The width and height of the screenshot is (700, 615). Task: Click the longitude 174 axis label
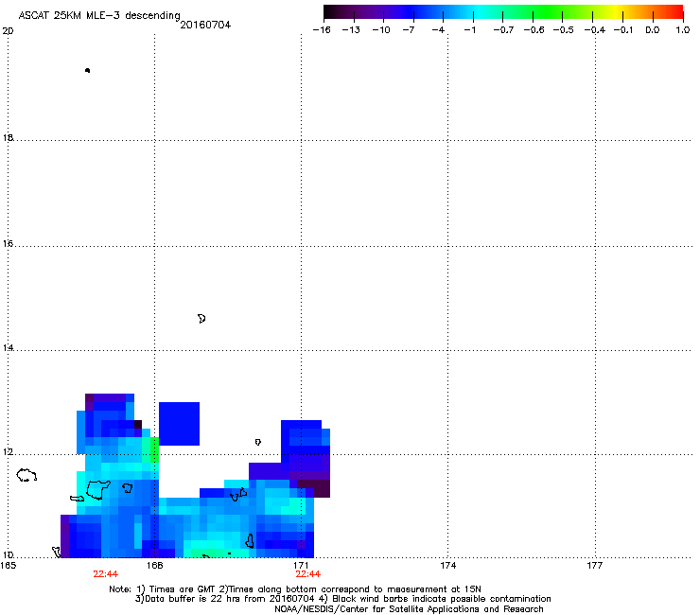point(447,566)
